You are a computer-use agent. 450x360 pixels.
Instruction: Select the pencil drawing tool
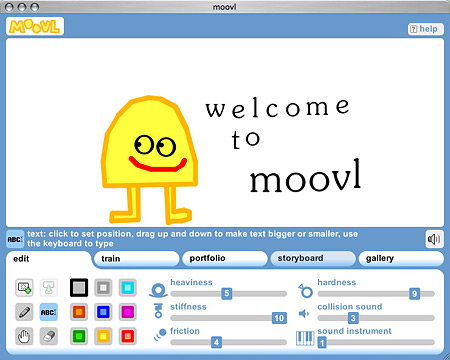click(x=24, y=312)
